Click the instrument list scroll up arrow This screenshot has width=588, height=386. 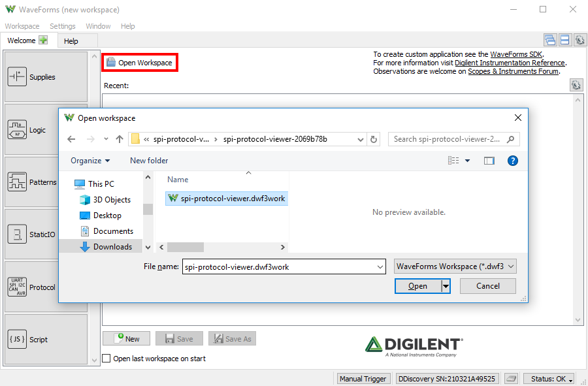coord(94,57)
